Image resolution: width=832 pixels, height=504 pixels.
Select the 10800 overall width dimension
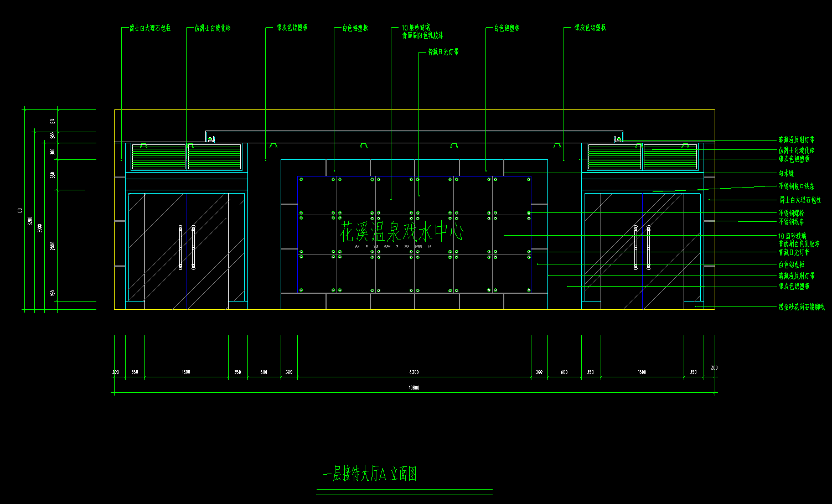[414, 388]
